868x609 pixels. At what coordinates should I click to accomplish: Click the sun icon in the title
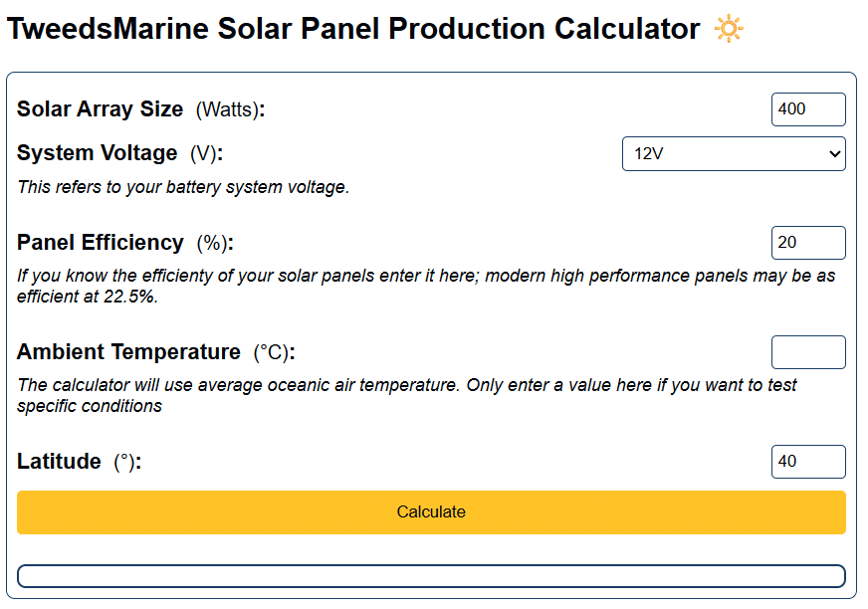coord(728,29)
